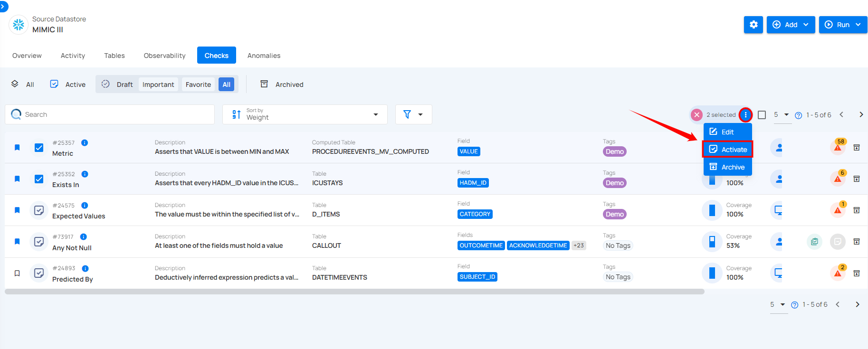Toggle favorite bookmark on Exists In row
This screenshot has height=349, width=868.
[x=17, y=179]
